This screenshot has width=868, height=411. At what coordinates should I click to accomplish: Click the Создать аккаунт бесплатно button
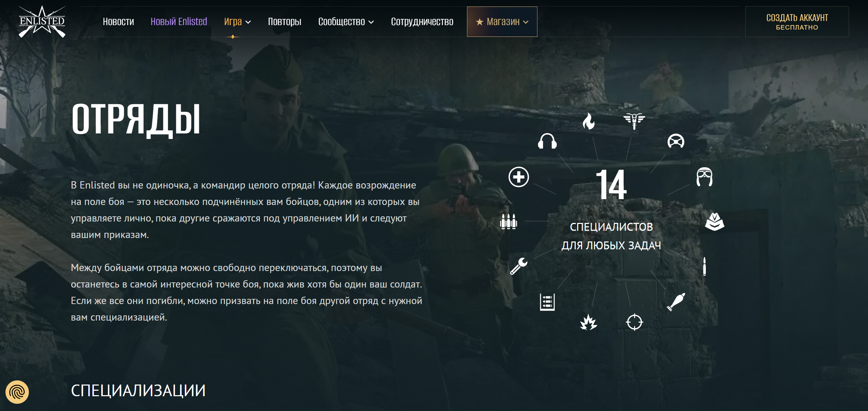pyautogui.click(x=797, y=22)
